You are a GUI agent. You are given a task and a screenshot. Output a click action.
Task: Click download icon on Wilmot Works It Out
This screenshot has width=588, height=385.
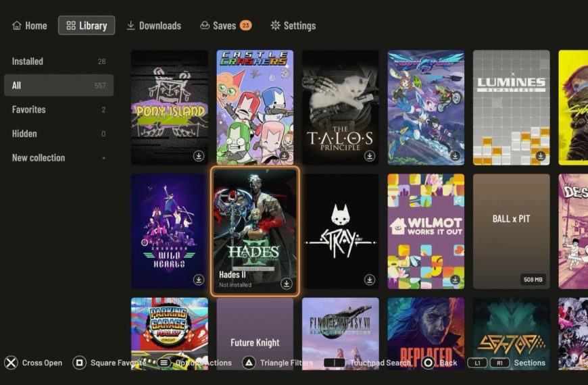[456, 279]
